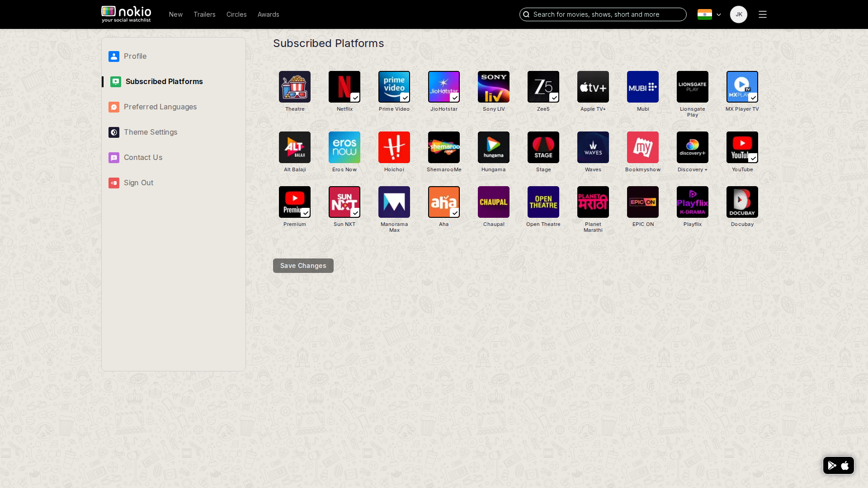
Task: Click the nokio logo
Action: click(x=126, y=14)
